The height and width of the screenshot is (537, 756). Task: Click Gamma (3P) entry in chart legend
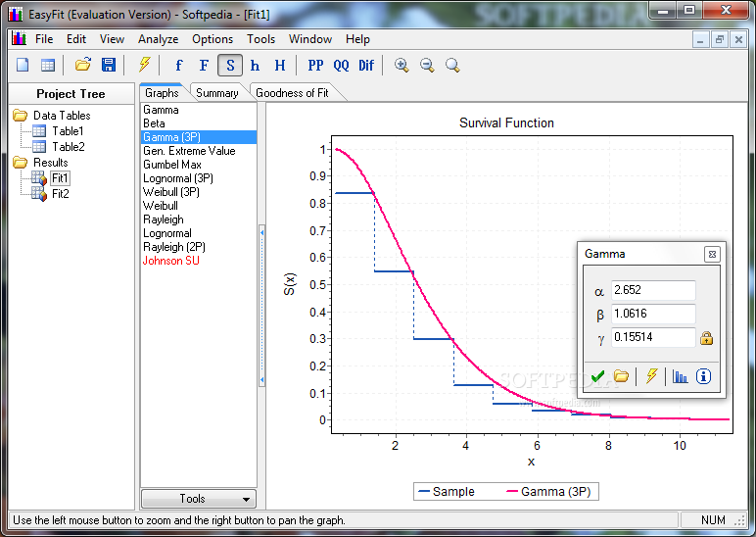tap(548, 492)
